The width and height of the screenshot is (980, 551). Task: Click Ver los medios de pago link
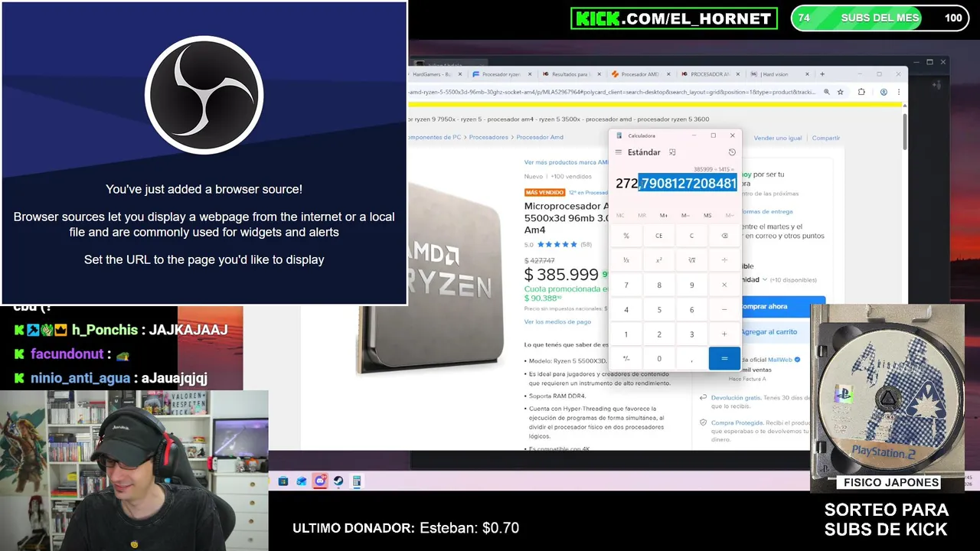[557, 321]
